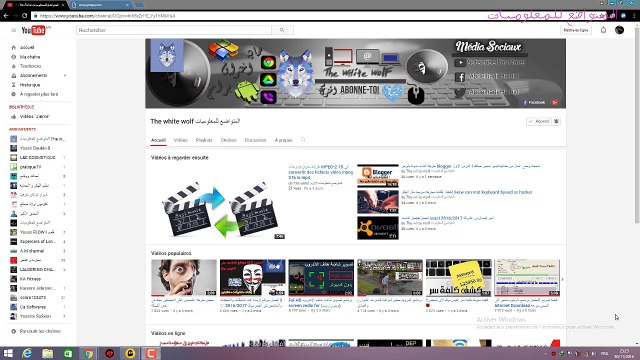Viewport: 640px width, 360px height.
Task: Open pratiqueTV subscription
Action: point(31,167)
